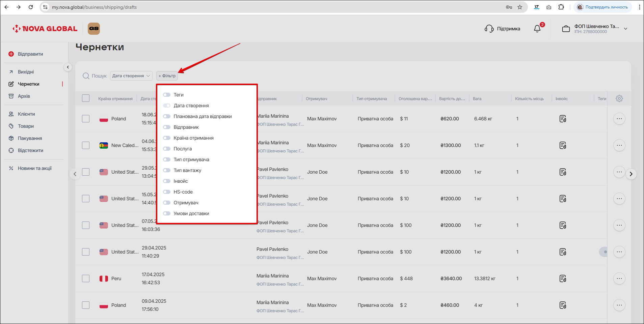Enable Умови доставки filter
The image size is (644, 324).
167,213
